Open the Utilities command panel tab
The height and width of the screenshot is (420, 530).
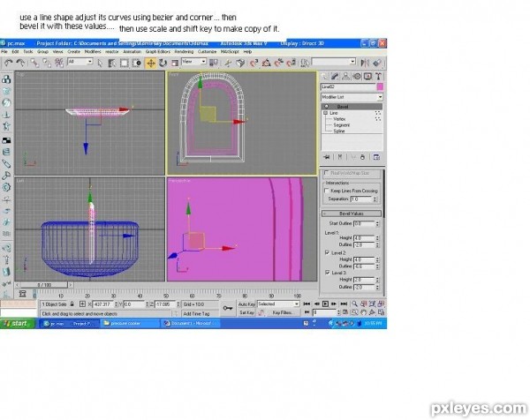(379, 76)
